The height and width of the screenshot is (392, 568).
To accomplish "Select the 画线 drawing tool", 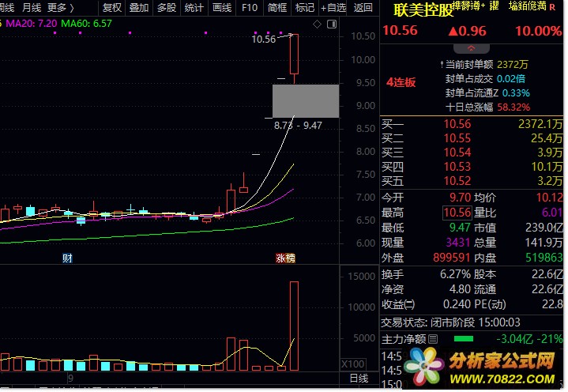I will [222, 7].
